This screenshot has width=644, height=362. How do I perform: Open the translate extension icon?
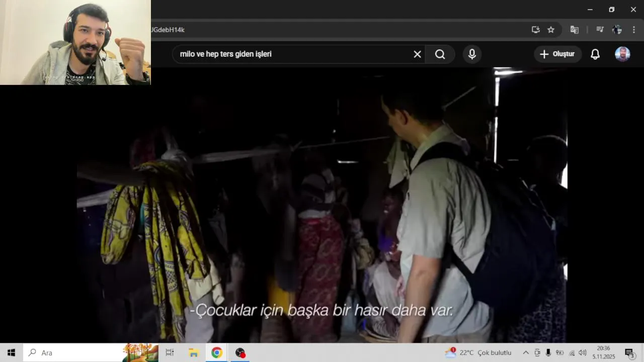574,30
